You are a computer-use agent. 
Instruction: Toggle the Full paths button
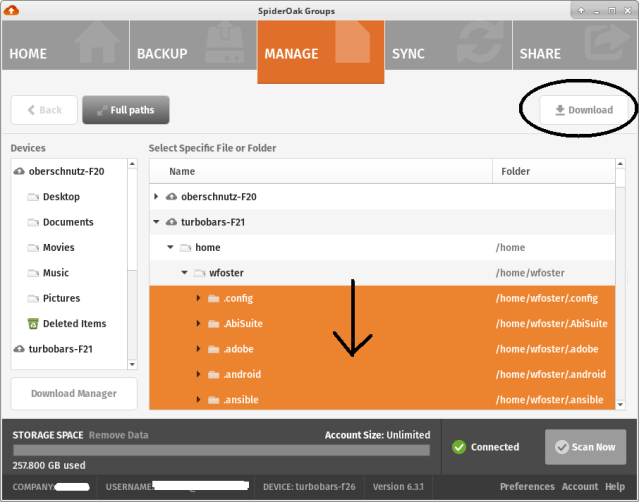tap(125, 110)
